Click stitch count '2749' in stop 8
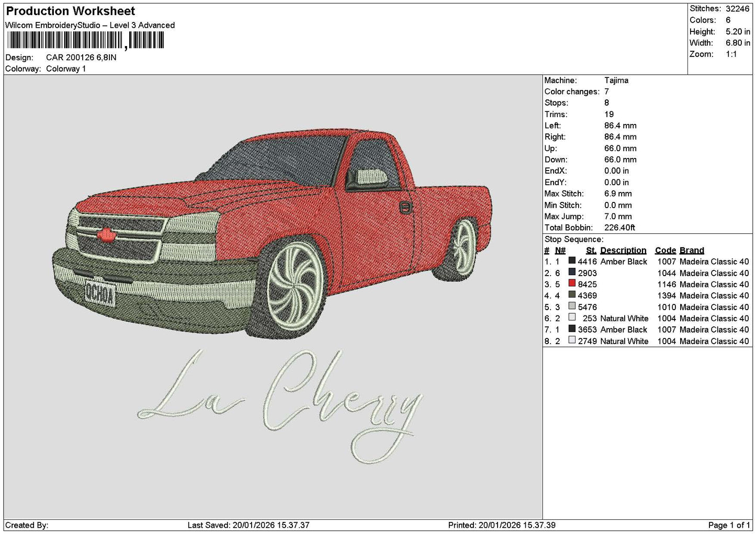This screenshot has height=534, width=756. (x=587, y=341)
